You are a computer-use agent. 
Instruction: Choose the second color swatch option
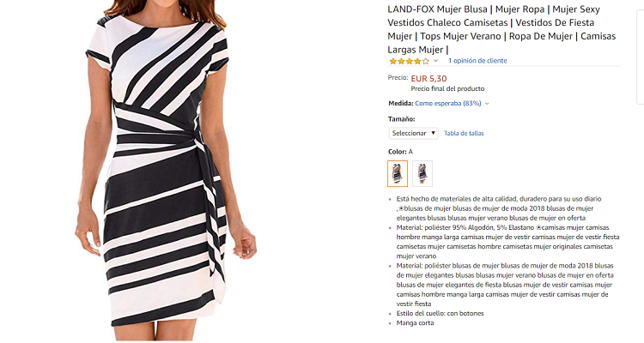pyautogui.click(x=422, y=174)
